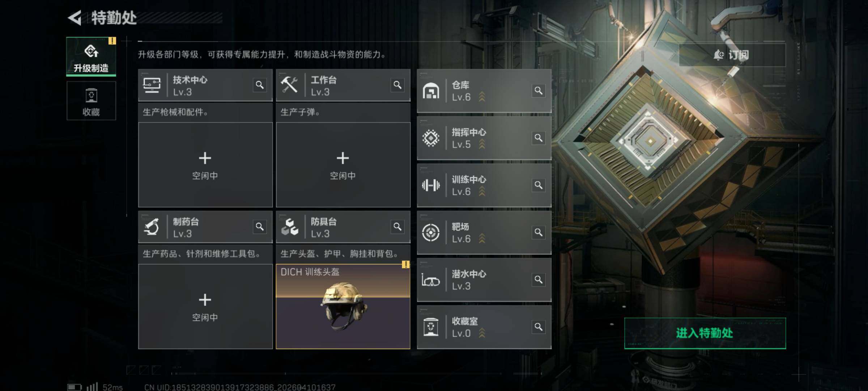Click the 训练中心 dumbbell icon

(x=431, y=185)
